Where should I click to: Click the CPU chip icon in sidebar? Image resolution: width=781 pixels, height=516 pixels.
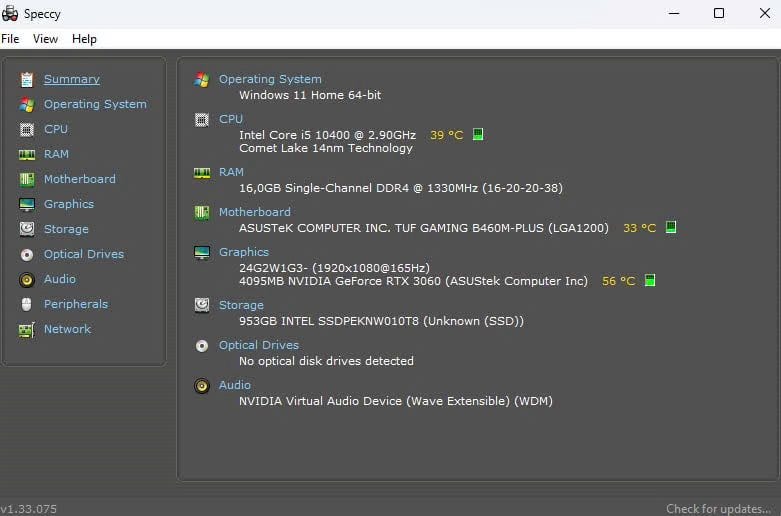(x=27, y=129)
